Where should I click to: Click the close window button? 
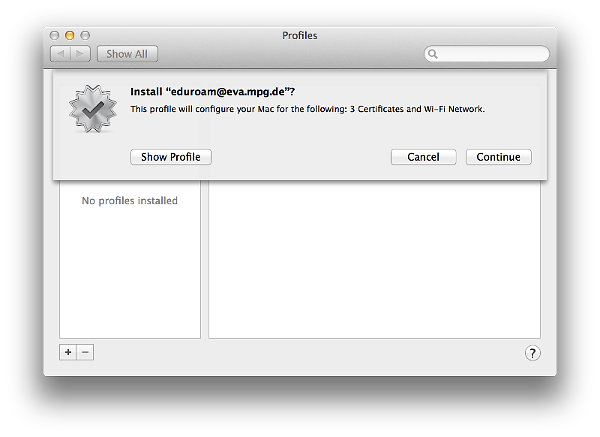54,36
